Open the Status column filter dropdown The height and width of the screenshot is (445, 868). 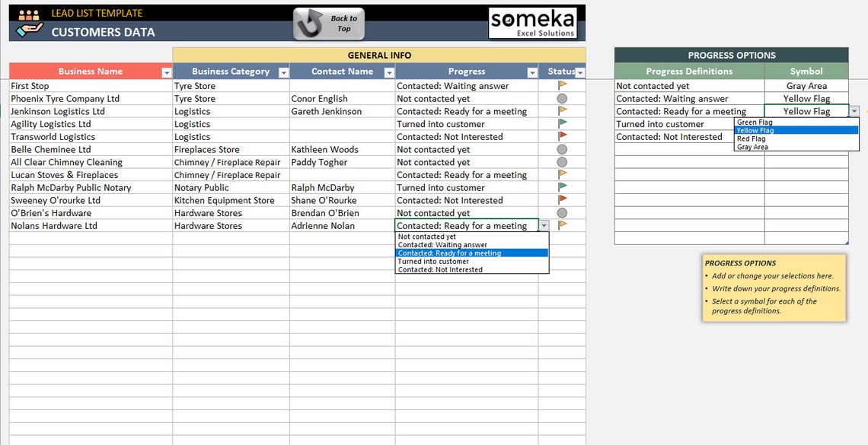[x=579, y=72]
